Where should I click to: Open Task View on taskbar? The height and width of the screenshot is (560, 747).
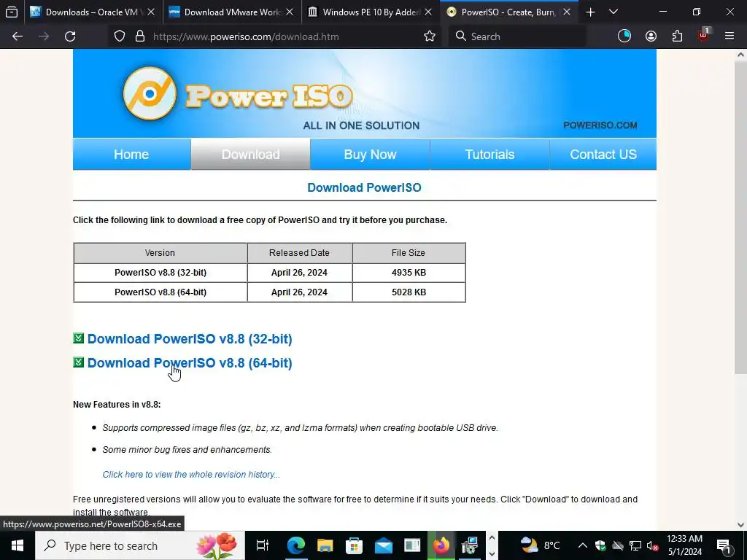coord(263,545)
